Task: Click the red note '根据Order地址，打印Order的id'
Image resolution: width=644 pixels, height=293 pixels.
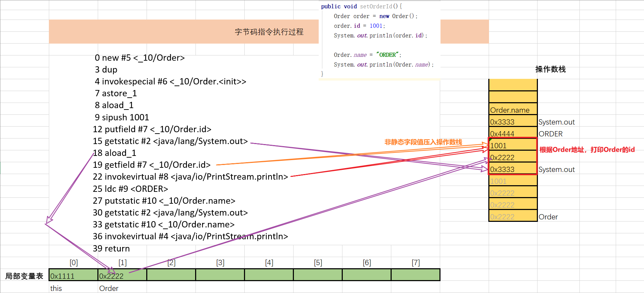Action: 587,150
